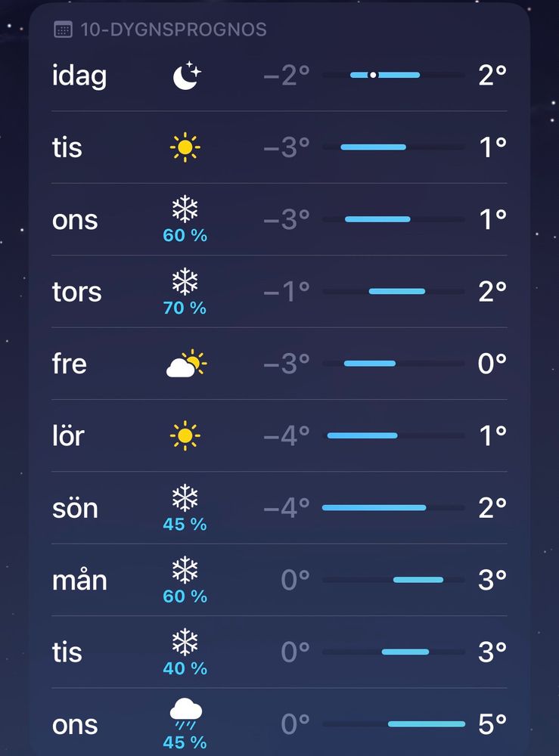Tap the snowflake icon above 40 %
Image resolution: width=559 pixels, height=756 pixels.
185,642
